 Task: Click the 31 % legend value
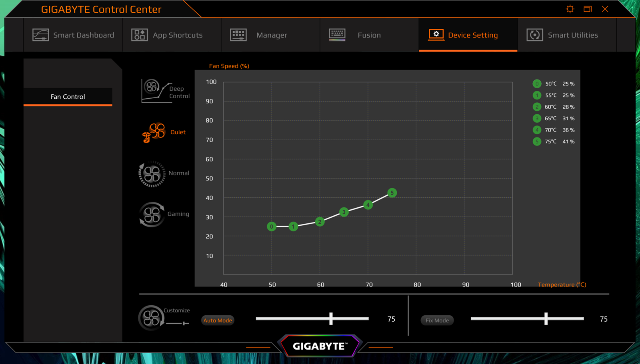(x=568, y=119)
